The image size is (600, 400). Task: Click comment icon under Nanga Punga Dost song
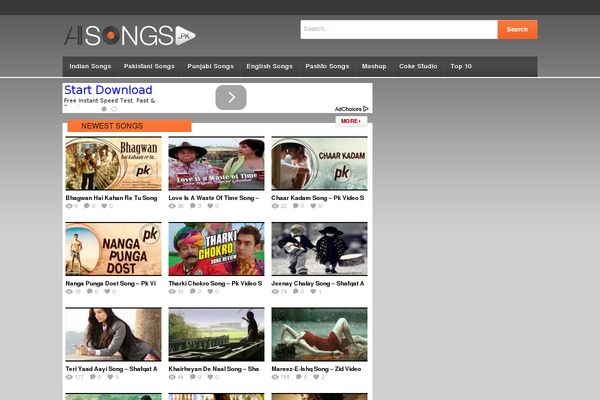pyautogui.click(x=90, y=292)
